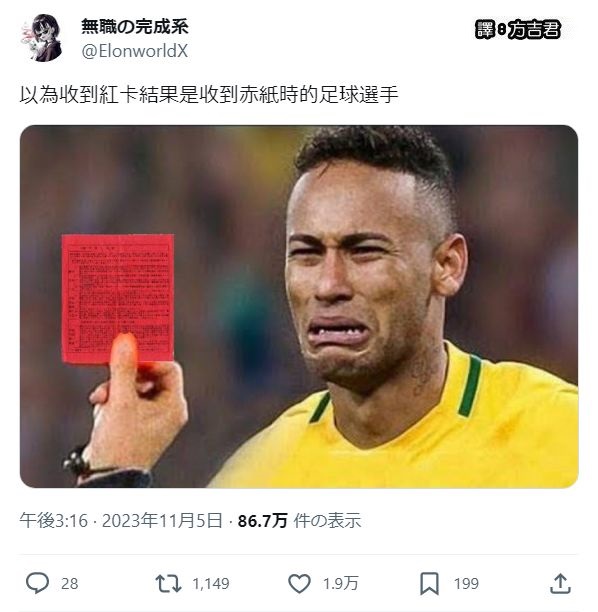The image size is (598, 612).
Task: Click the 譯:方吉君 watermark badge
Action: coord(518,30)
